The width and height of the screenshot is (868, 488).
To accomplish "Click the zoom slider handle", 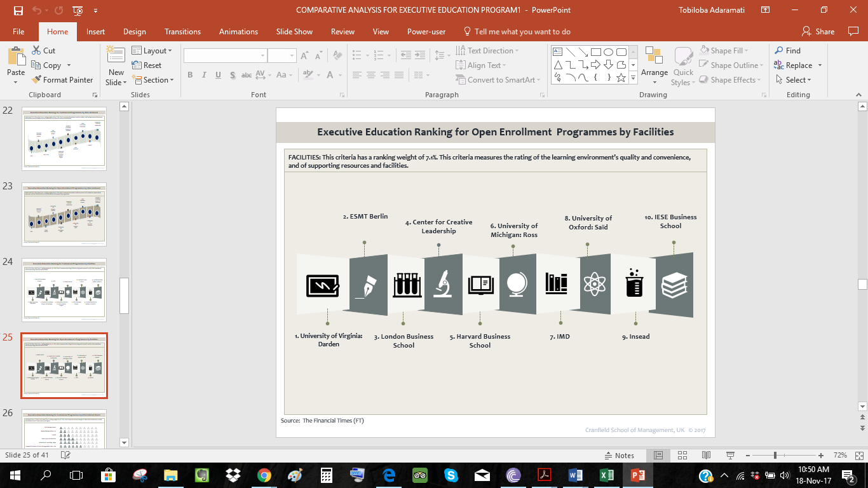I will point(775,456).
